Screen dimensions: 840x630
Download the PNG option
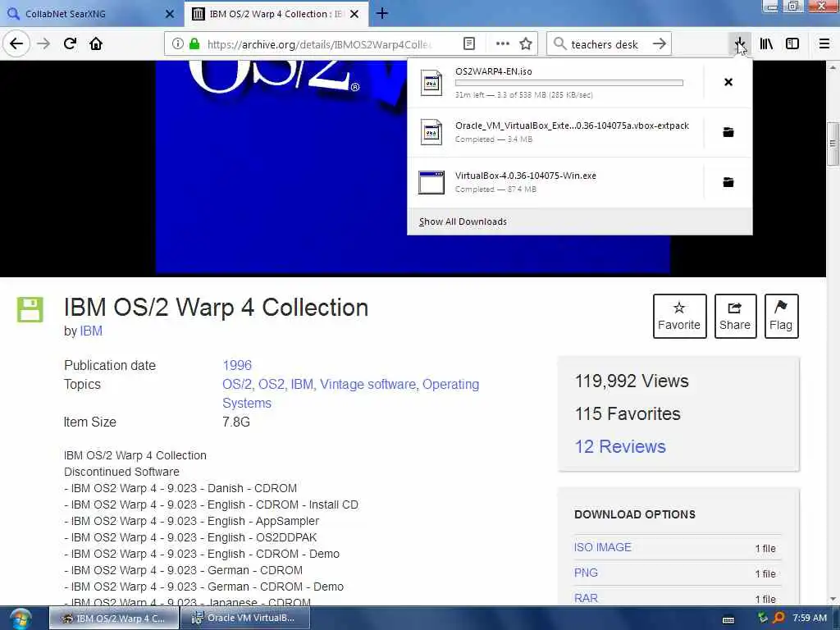[x=586, y=573]
